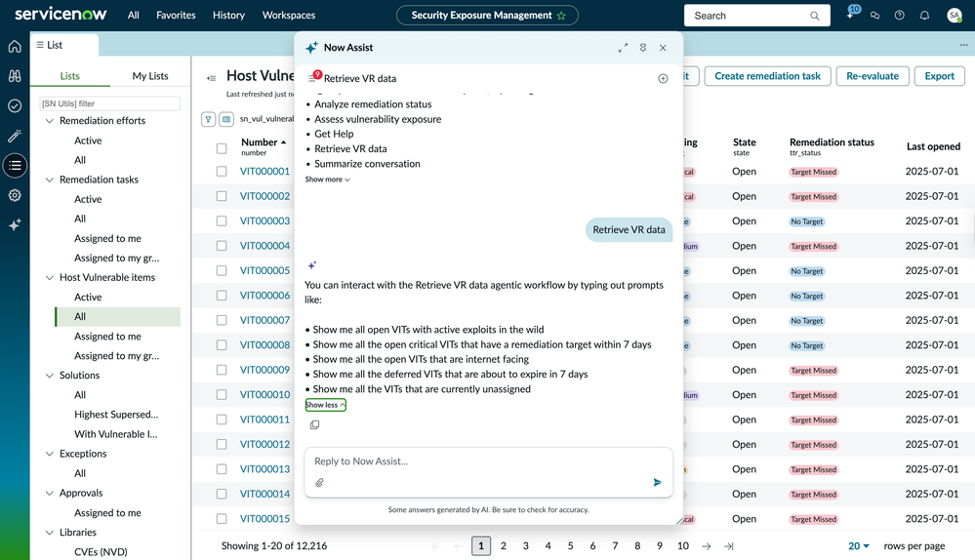
Task: Open the list filter funnel icon
Action: coord(208,119)
